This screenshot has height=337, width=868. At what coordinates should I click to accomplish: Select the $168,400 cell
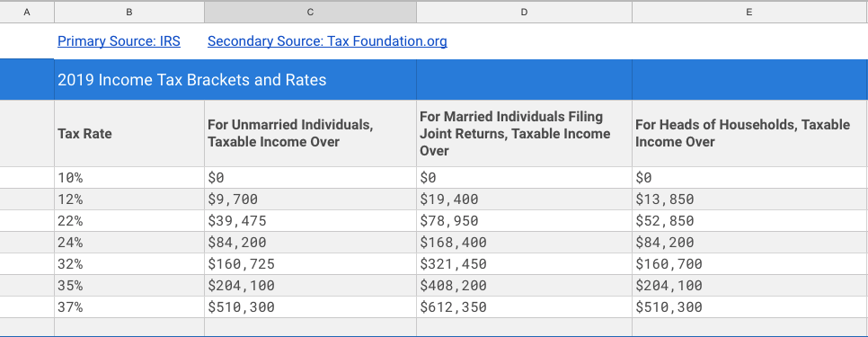524,243
